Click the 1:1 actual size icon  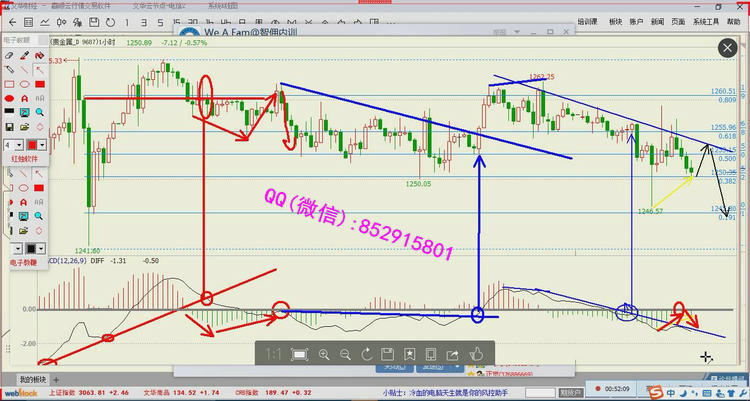[272, 354]
